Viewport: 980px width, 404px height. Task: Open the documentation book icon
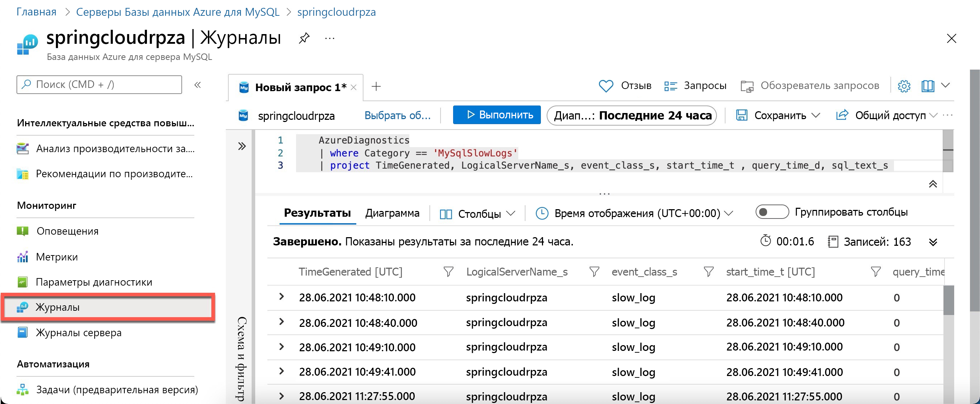pos(928,86)
